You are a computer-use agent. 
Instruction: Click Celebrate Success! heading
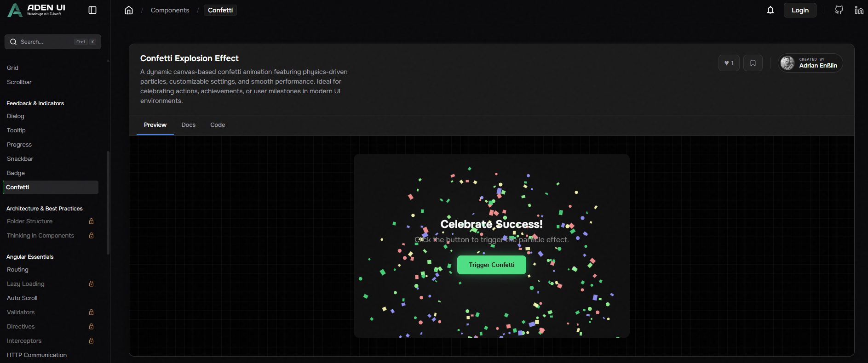(491, 224)
